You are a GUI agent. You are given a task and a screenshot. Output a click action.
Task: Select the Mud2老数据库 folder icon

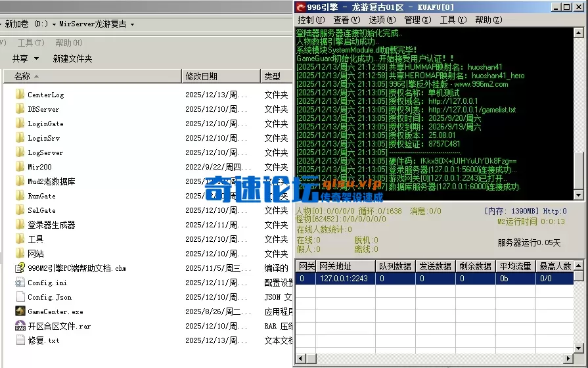pos(20,181)
